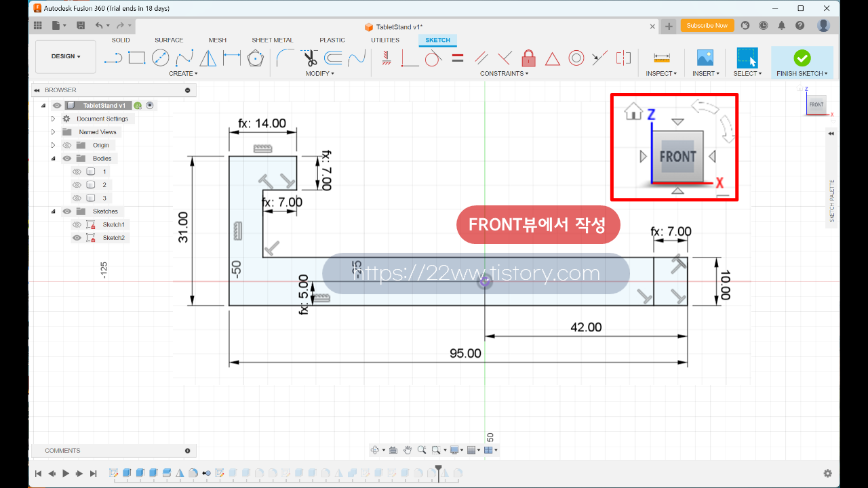Select the Line sketch tool

pyautogui.click(x=113, y=58)
